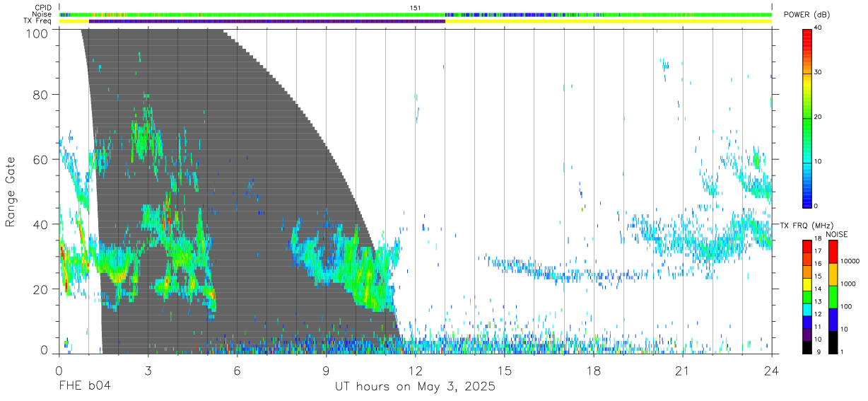Image resolution: width=868 pixels, height=401 pixels.
Task: Click the POWER (dB) color bar
Action: click(x=807, y=117)
